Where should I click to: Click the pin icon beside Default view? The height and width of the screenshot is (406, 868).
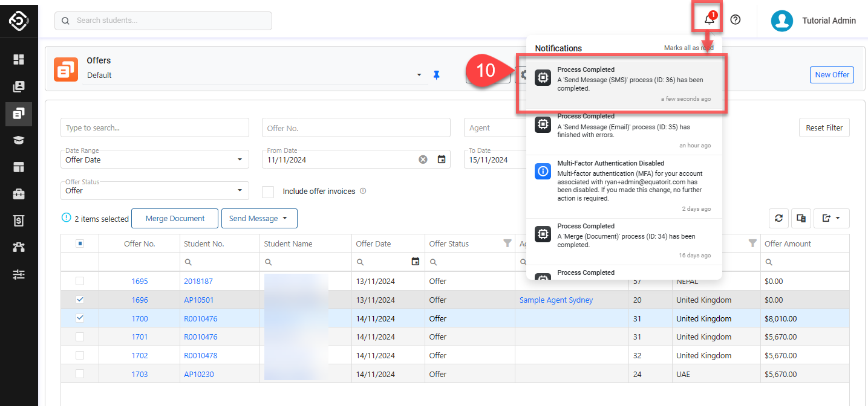(437, 75)
